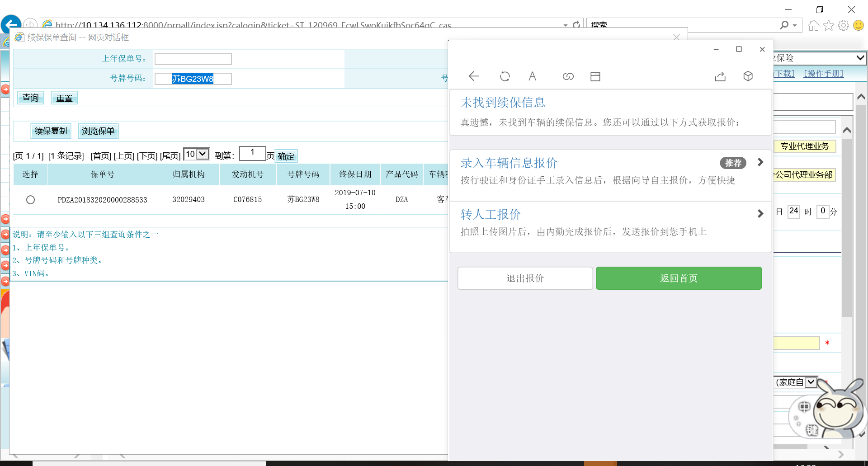
Task: Click the 退出报价 button
Action: pyautogui.click(x=525, y=278)
